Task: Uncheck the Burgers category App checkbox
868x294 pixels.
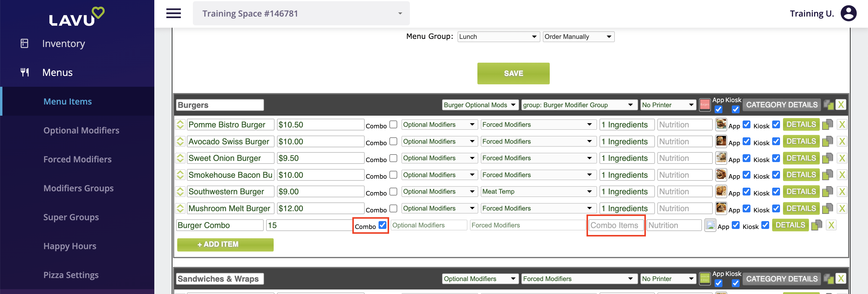Action: [x=719, y=109]
